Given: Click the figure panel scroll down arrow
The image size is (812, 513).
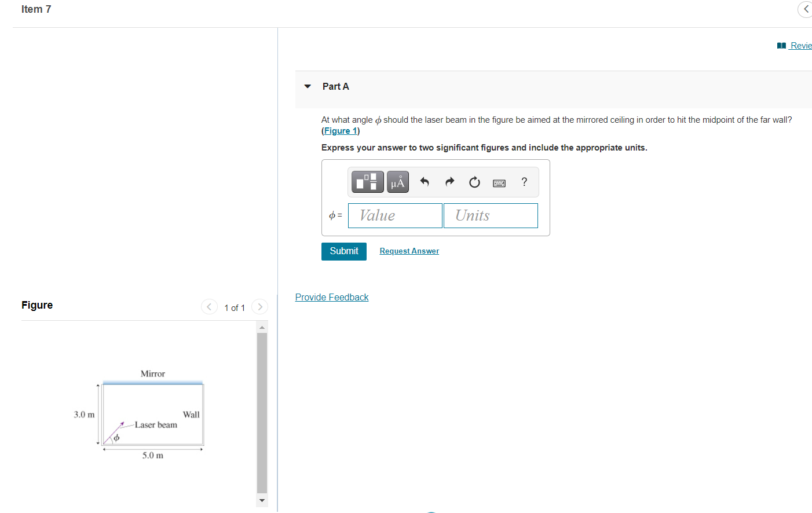Looking at the screenshot, I should coord(262,500).
